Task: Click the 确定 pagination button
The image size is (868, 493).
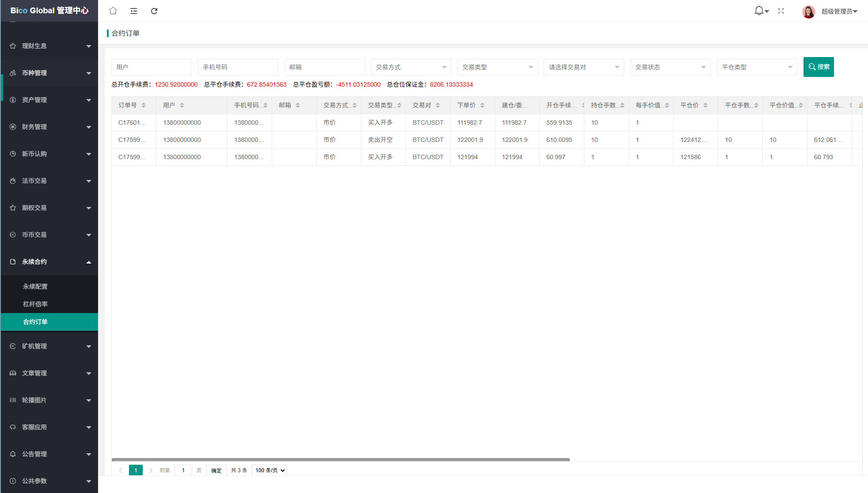Action: pyautogui.click(x=216, y=470)
